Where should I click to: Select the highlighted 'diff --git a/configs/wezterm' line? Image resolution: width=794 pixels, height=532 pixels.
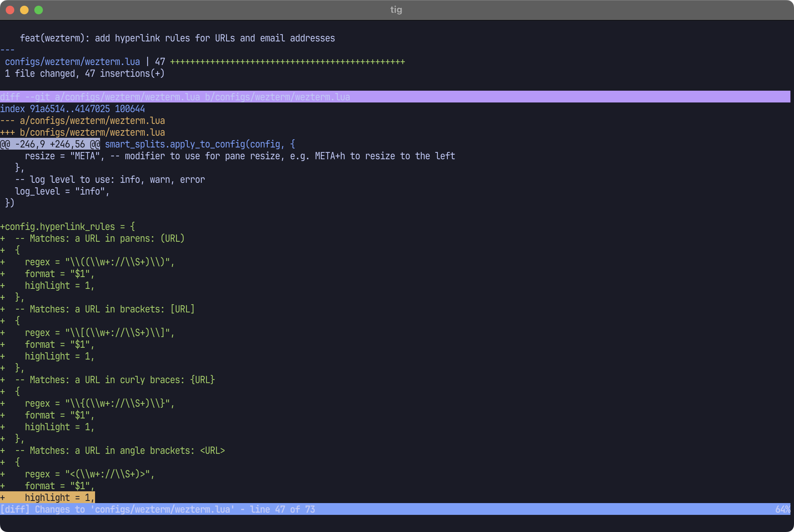point(395,97)
